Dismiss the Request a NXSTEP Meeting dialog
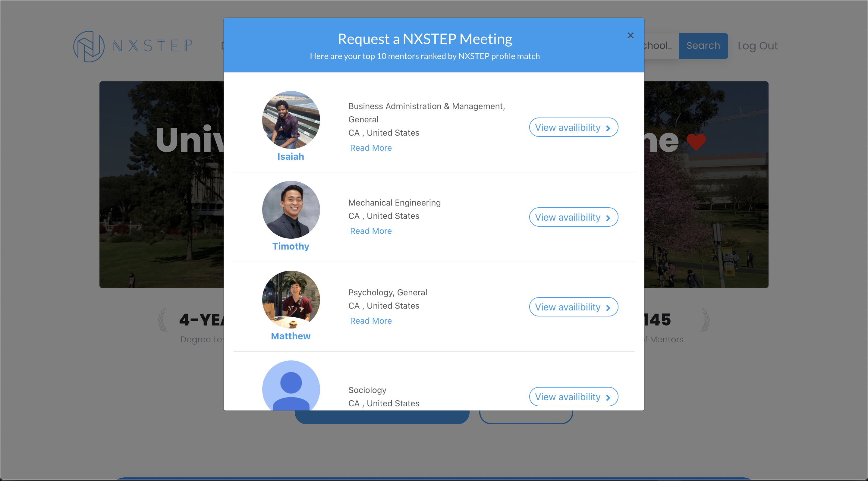The height and width of the screenshot is (481, 868). (x=631, y=35)
